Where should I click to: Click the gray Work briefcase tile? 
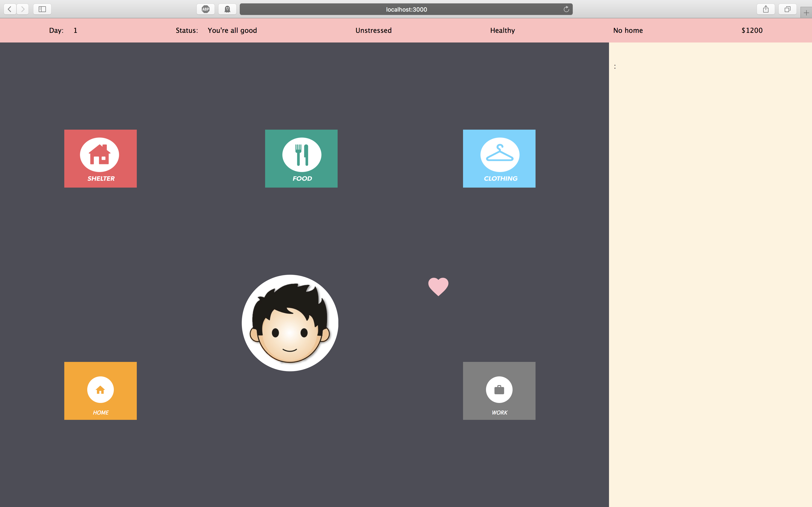tap(499, 391)
